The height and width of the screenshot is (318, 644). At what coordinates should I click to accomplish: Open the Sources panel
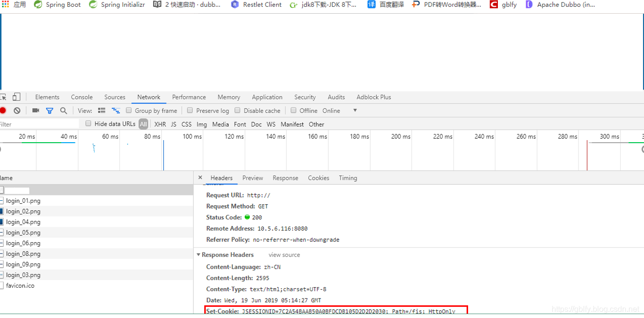click(x=115, y=97)
